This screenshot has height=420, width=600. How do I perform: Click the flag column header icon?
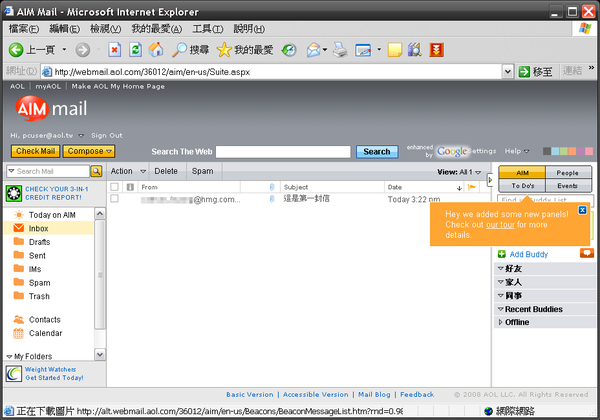(472, 187)
